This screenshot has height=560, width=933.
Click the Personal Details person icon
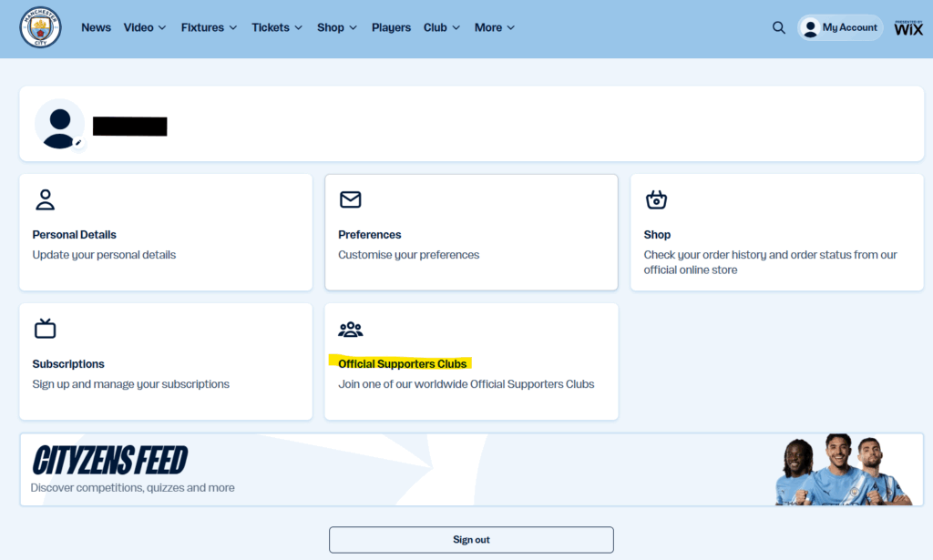(x=45, y=199)
